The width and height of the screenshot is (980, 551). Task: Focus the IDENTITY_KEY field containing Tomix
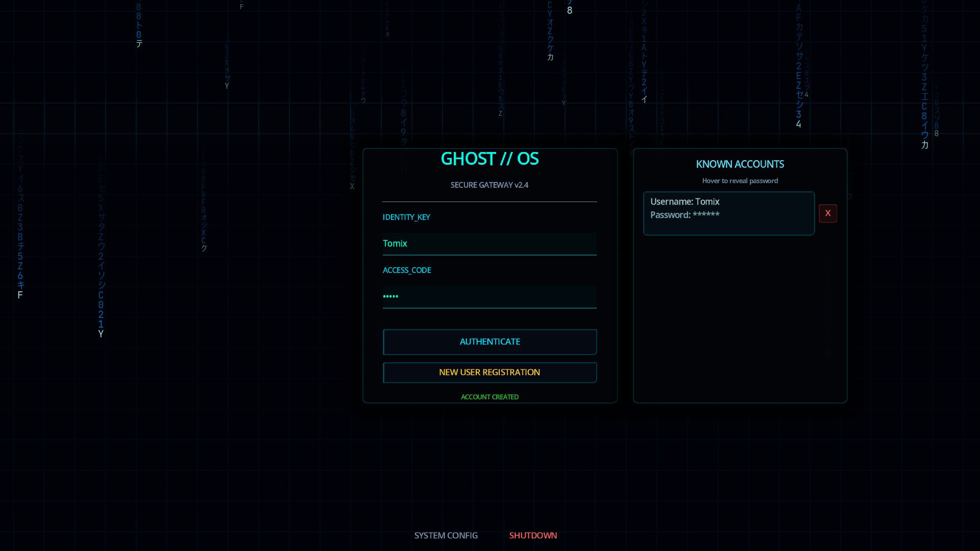point(489,243)
